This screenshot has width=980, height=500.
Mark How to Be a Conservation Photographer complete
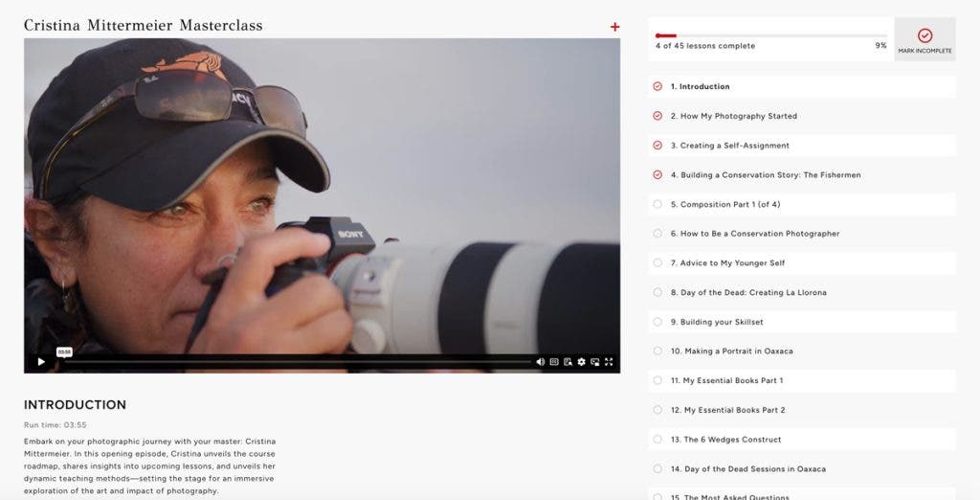pos(657,234)
